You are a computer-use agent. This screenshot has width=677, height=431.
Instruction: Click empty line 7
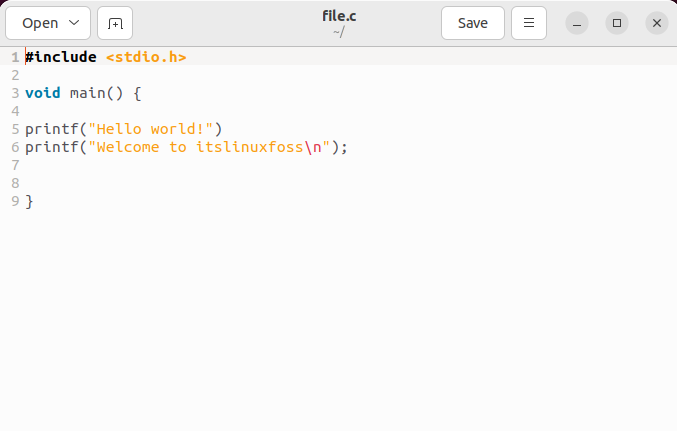[x=345, y=165]
